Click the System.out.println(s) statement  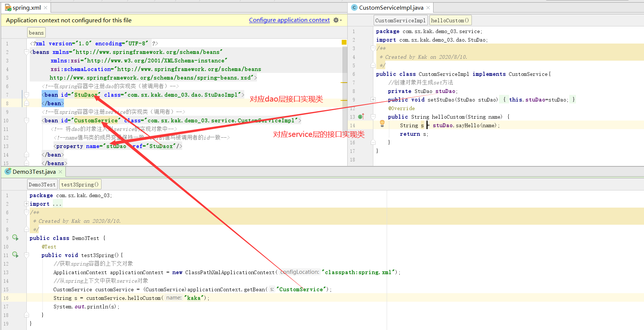click(86, 307)
